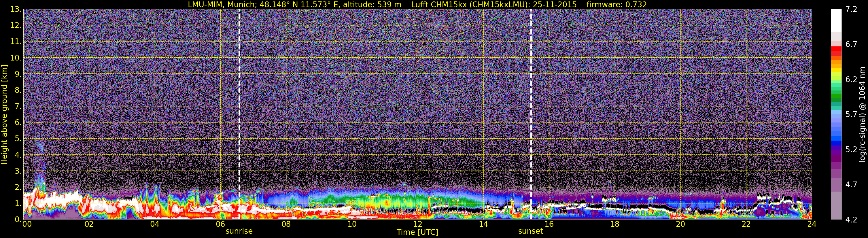This screenshot has width=868, height=238.
Task: Click the colorbar value '6.2'
Action: coord(851,79)
